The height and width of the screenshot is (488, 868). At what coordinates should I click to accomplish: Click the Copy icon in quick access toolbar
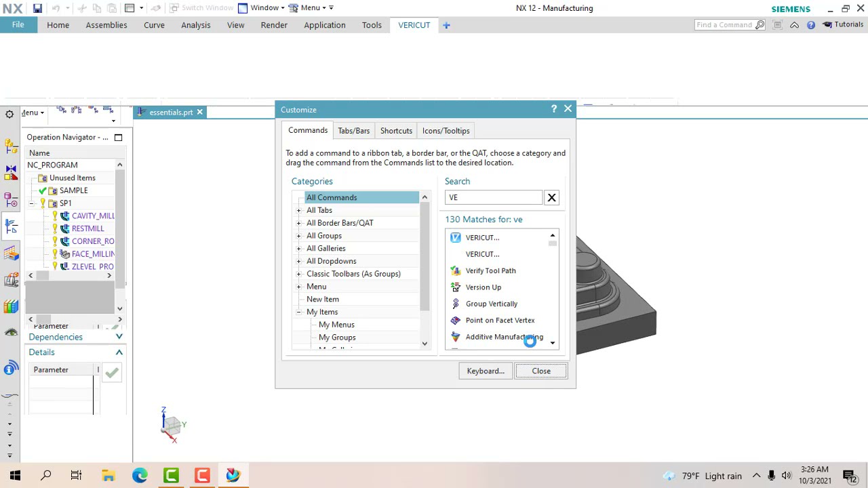click(98, 8)
